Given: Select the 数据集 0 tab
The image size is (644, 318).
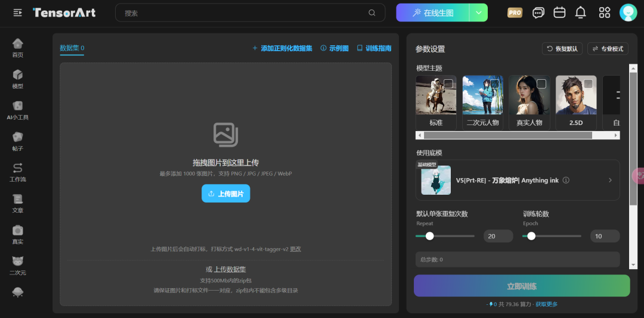Looking at the screenshot, I should click(72, 48).
